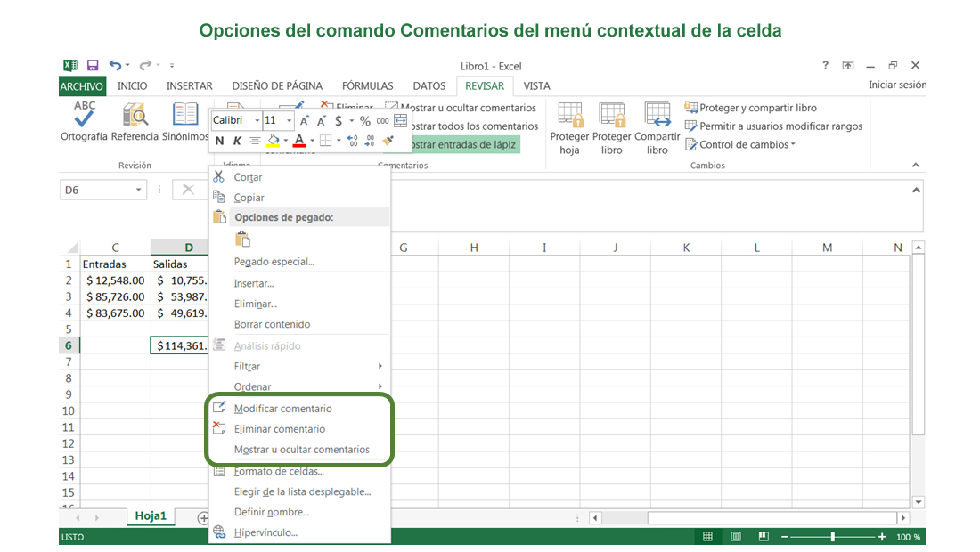Open the Calibri font name dropdown
Screen dimensions: 980x552
pyautogui.click(x=257, y=120)
